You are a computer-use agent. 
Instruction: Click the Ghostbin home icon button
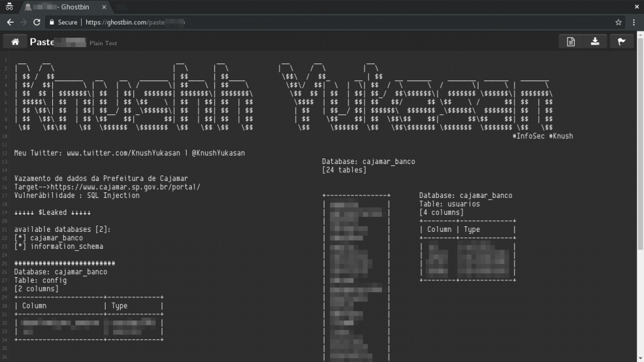point(15,42)
